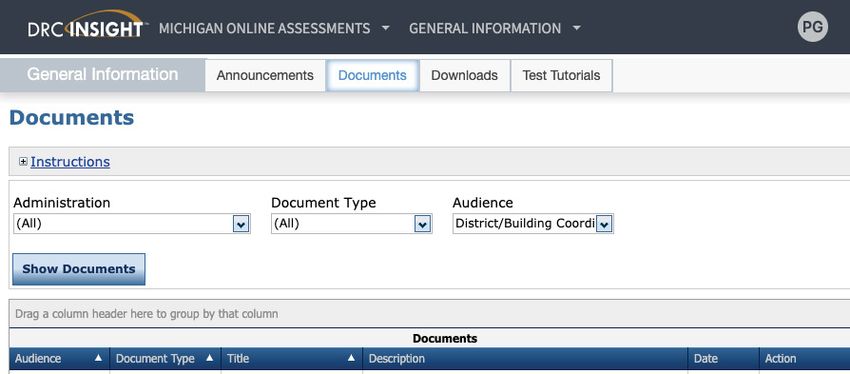Select the Documents tab
This screenshot has width=850, height=374.
(x=372, y=75)
